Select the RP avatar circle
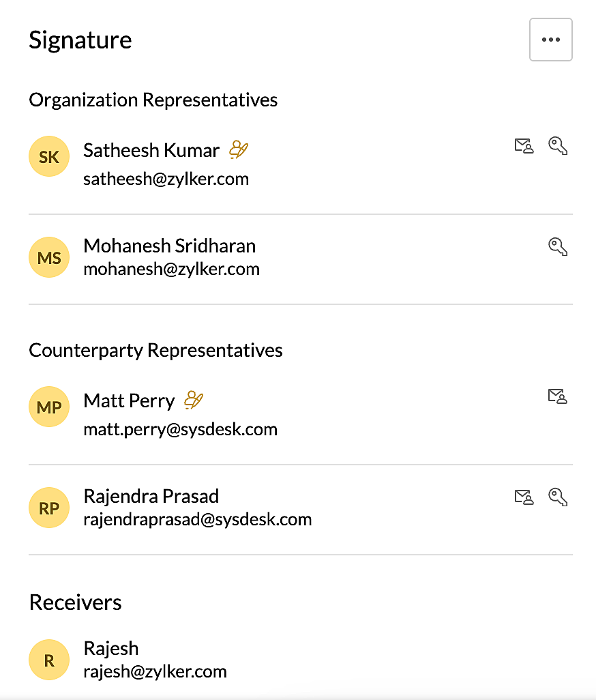596x700 pixels. tap(49, 508)
